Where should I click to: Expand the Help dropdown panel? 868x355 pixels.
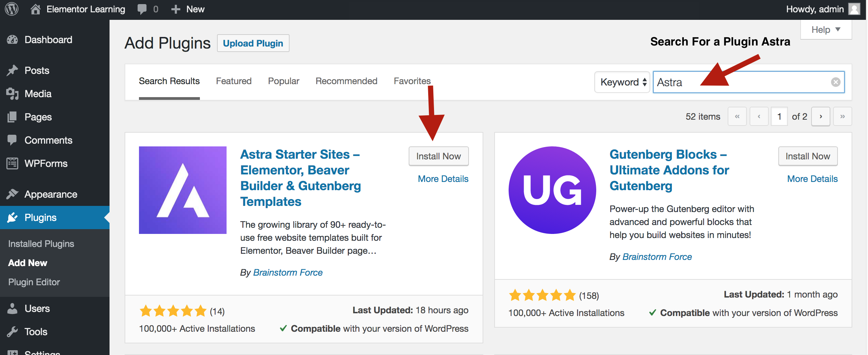826,30
